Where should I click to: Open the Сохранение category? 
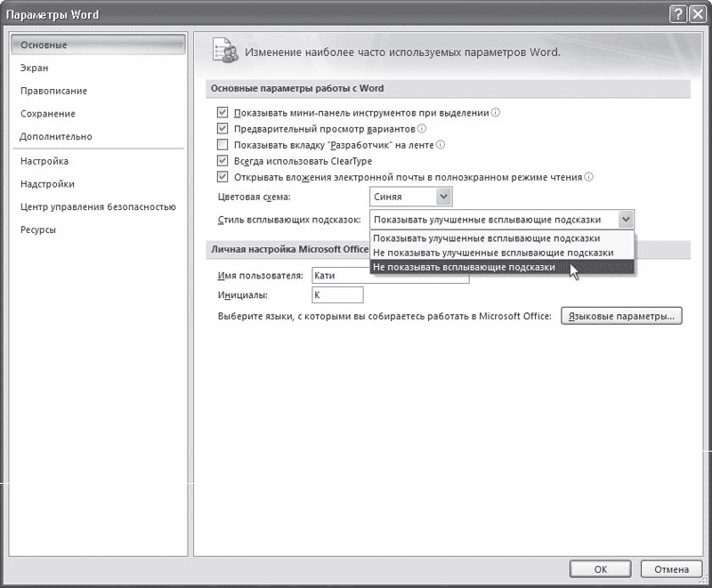pos(98,114)
